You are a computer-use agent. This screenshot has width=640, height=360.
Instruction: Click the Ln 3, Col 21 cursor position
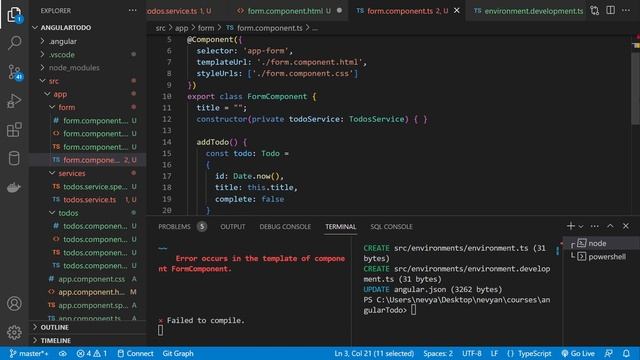[x=374, y=353]
